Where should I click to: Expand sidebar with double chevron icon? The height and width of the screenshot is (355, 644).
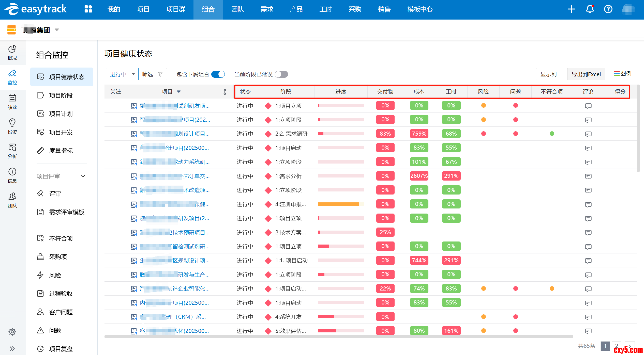pos(12,348)
